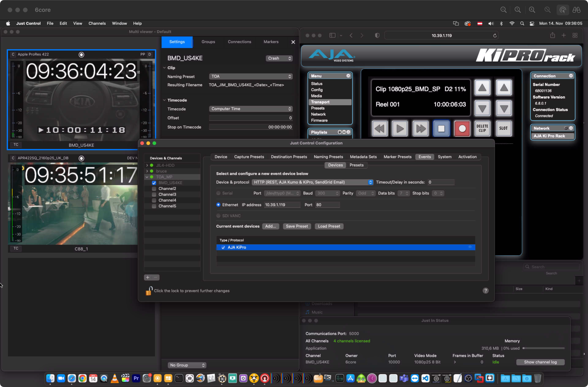Click the plus button under Devices & Channels
This screenshot has height=387, width=588.
tap(148, 277)
